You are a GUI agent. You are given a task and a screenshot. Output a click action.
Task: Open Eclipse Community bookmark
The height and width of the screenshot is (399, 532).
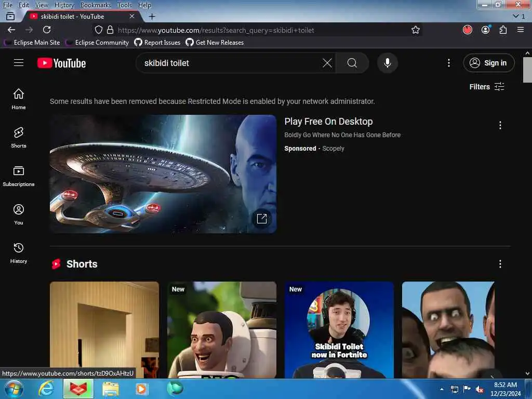pyautogui.click(x=97, y=43)
